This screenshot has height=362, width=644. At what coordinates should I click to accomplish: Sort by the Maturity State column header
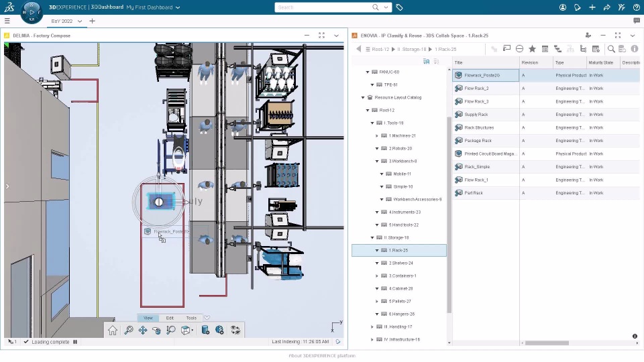602,63
